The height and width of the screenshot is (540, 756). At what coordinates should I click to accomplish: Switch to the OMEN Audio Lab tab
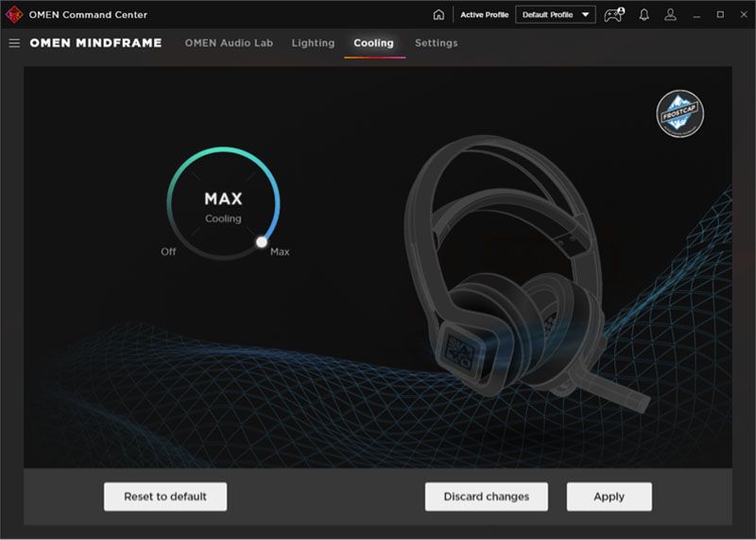click(x=231, y=44)
